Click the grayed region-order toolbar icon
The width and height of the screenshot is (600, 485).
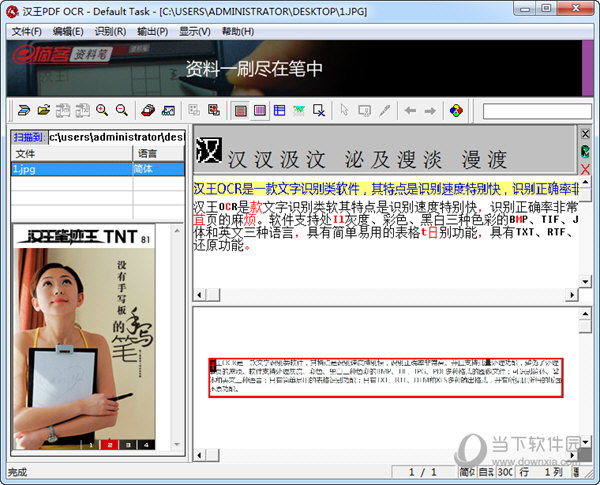click(x=364, y=111)
